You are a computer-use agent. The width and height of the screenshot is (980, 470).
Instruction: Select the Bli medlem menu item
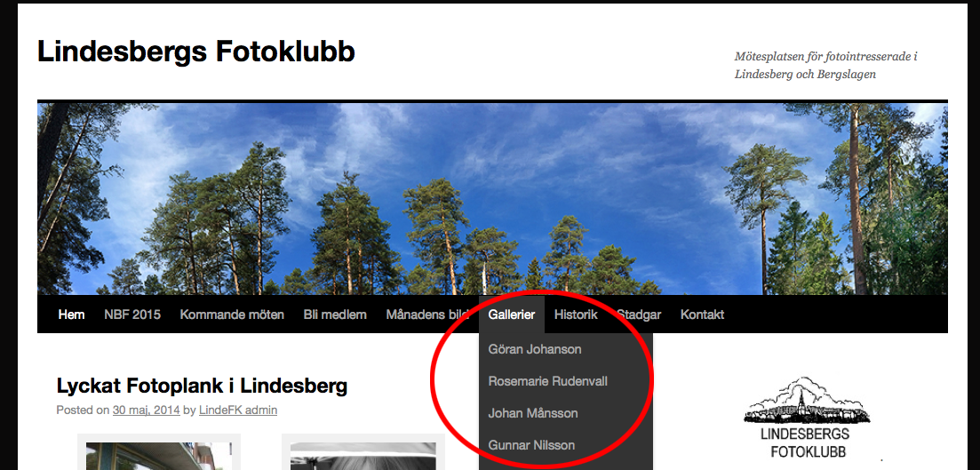335,315
